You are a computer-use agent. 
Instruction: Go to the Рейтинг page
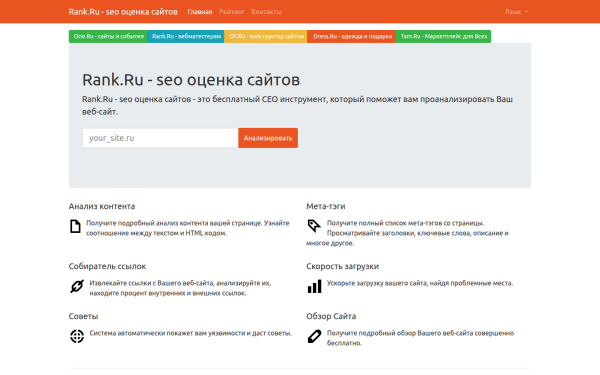232,12
